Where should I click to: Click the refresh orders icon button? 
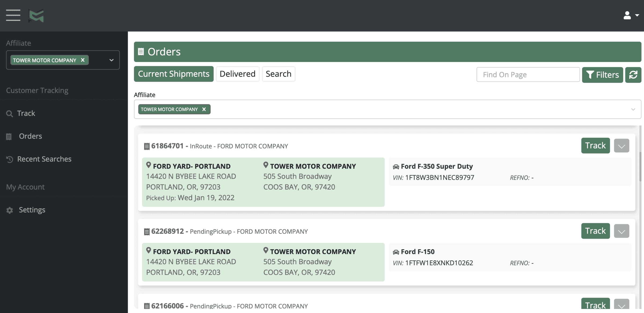[633, 75]
